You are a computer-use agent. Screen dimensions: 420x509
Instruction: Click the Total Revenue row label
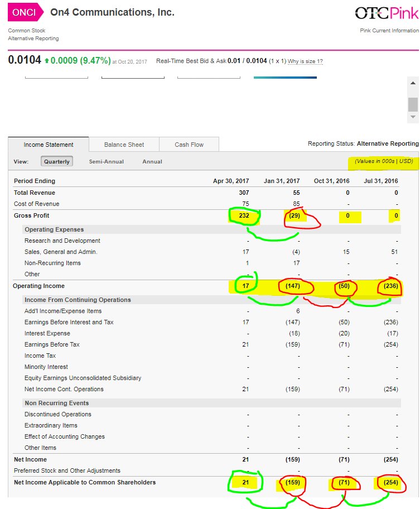coord(35,193)
